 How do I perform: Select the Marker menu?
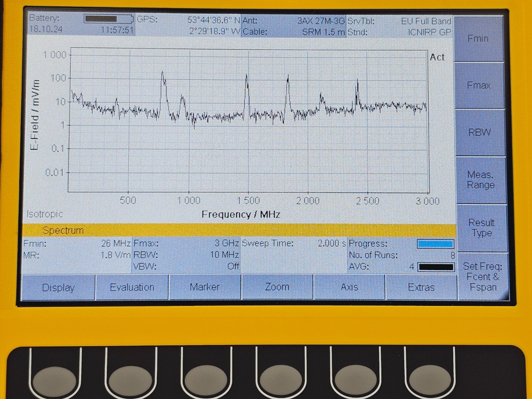204,287
